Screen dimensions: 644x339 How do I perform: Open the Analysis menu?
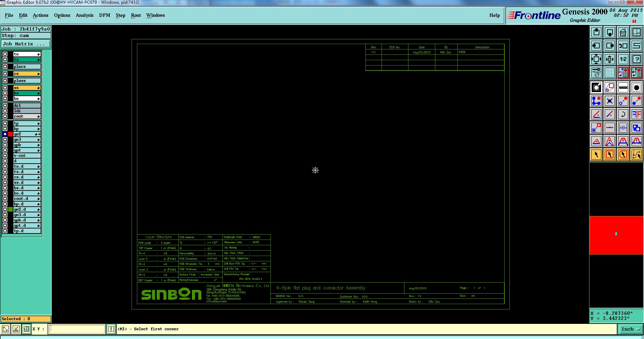pyautogui.click(x=85, y=15)
